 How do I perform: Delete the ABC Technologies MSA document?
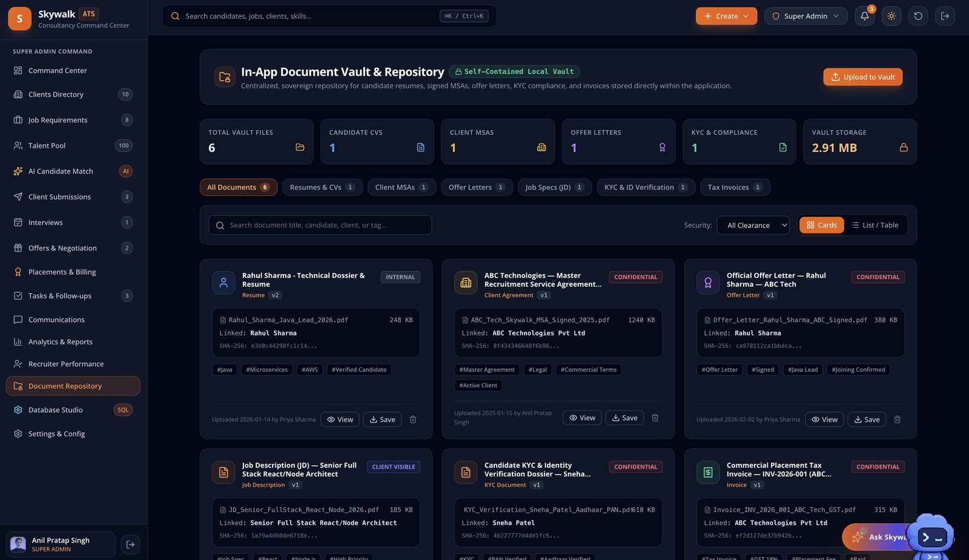click(655, 418)
